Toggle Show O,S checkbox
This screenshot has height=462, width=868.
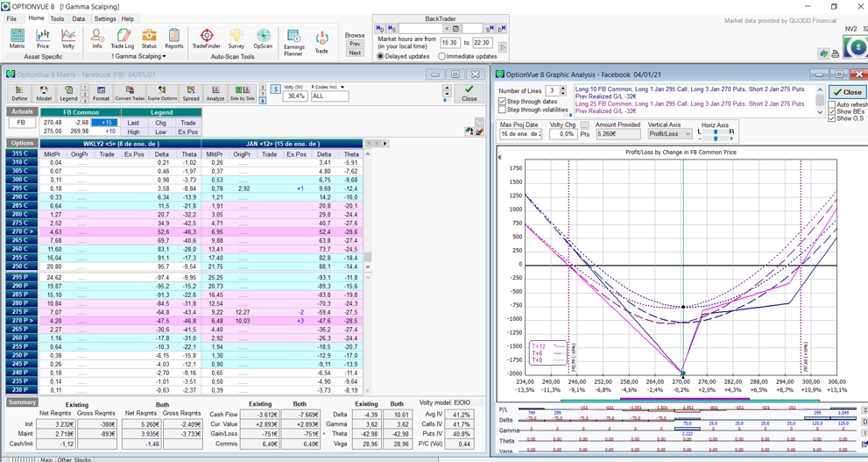(832, 118)
